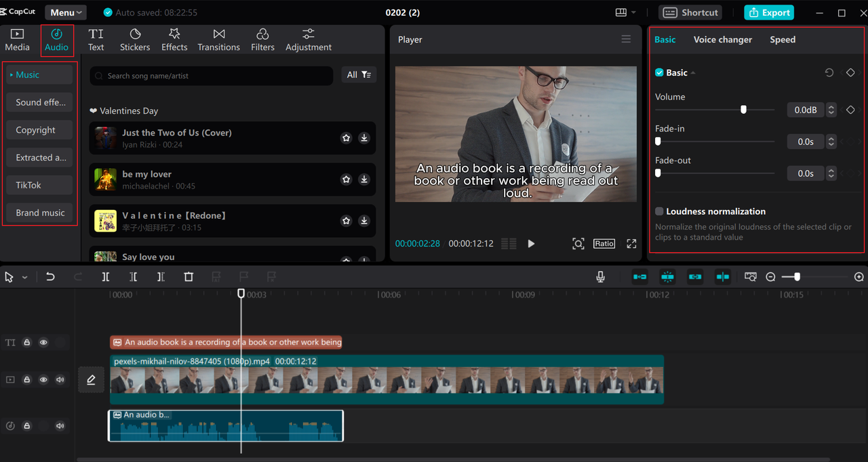Select the Brand music category
The image size is (868, 462).
click(x=40, y=213)
